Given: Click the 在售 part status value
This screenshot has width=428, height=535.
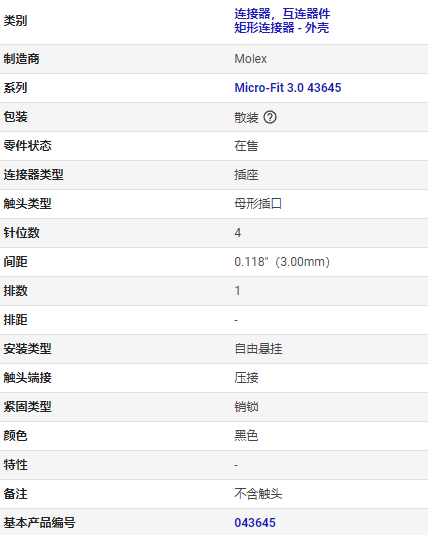Looking at the screenshot, I should coord(246,146).
